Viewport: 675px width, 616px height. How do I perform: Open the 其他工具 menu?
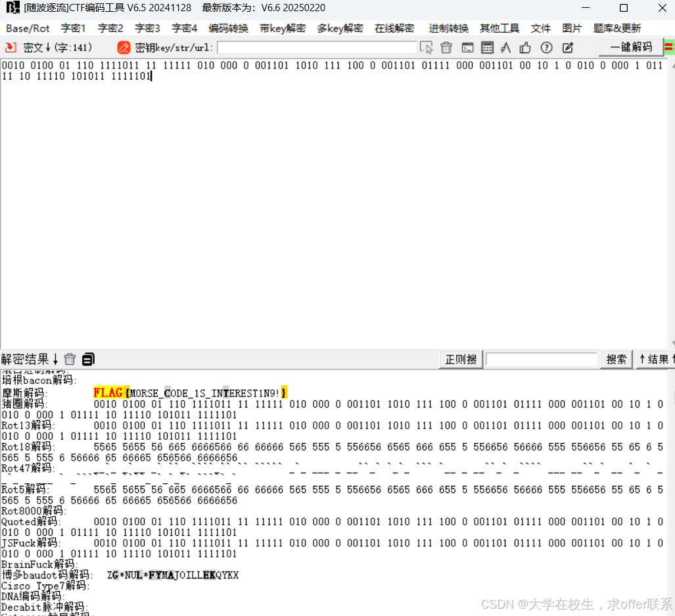[500, 28]
